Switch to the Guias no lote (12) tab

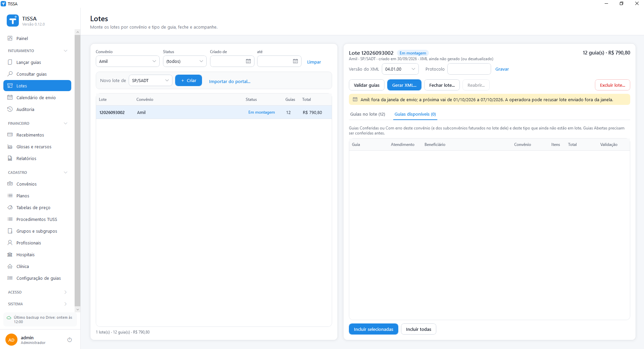tap(368, 114)
